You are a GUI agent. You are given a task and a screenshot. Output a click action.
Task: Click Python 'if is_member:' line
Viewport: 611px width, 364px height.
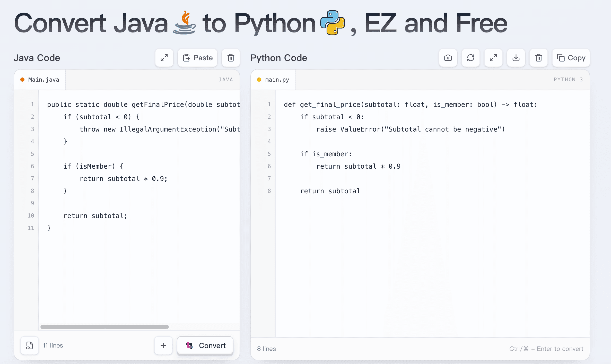tap(326, 154)
